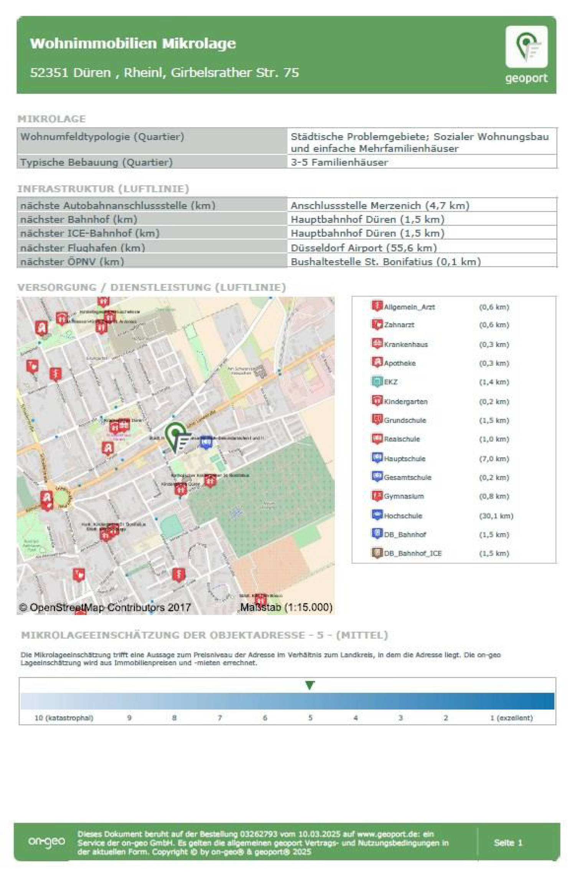Select Hauptbahnhof Düren value in the ICE-Bahnhof row
588x881 pixels.
click(367, 233)
